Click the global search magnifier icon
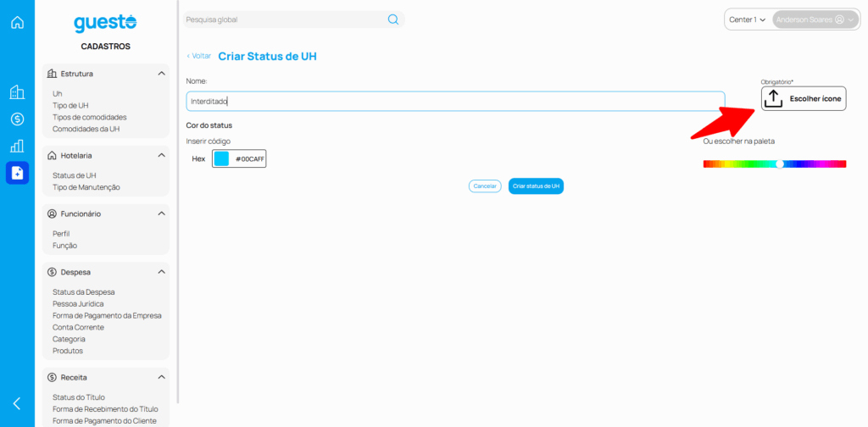 [x=393, y=19]
